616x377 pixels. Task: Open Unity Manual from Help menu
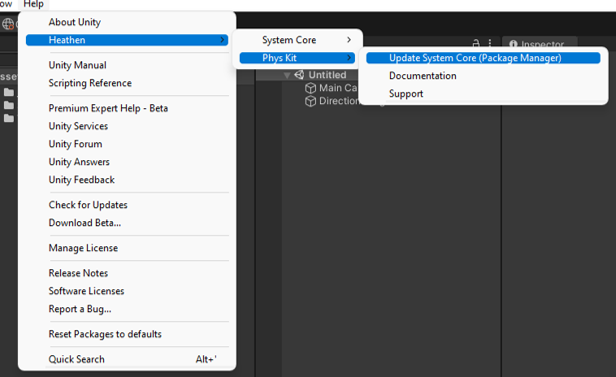(77, 65)
